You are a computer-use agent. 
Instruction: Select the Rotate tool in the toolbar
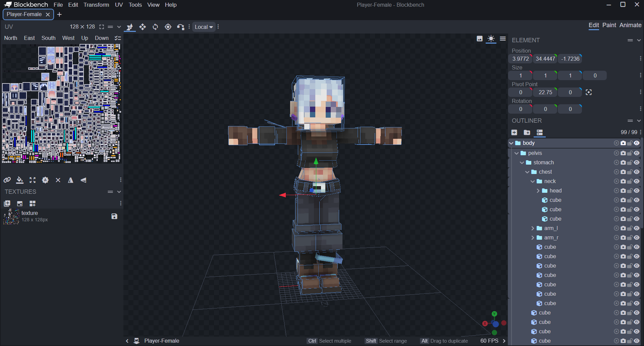[155, 27]
